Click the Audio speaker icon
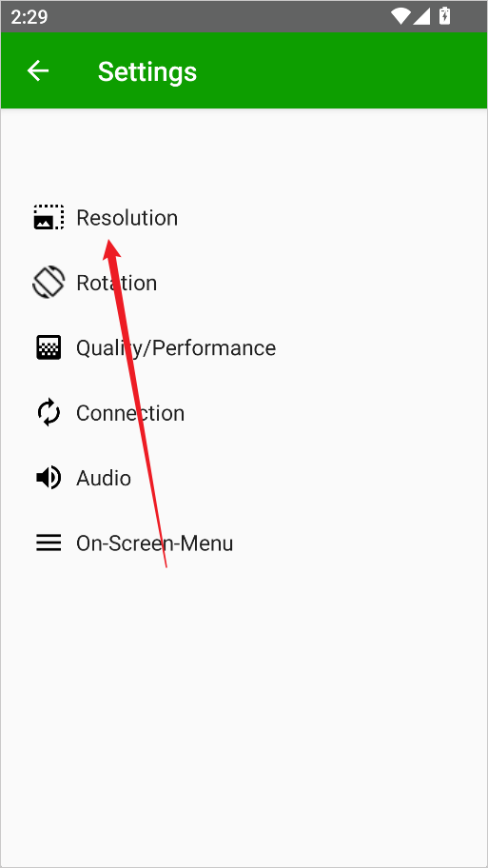488x868 pixels. click(49, 478)
